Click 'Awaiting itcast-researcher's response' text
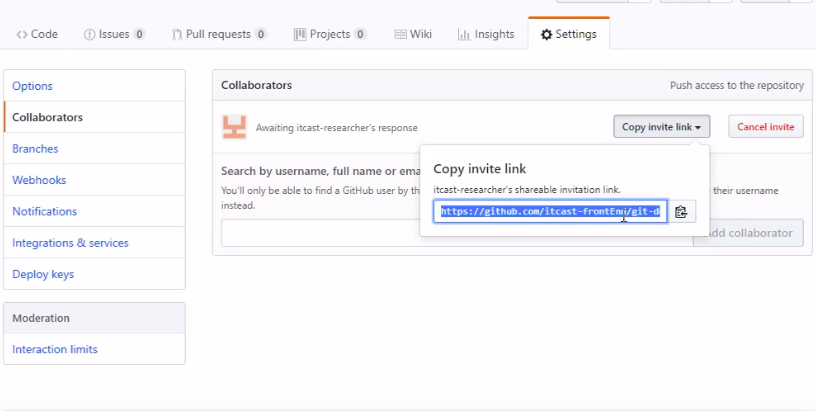 click(337, 127)
